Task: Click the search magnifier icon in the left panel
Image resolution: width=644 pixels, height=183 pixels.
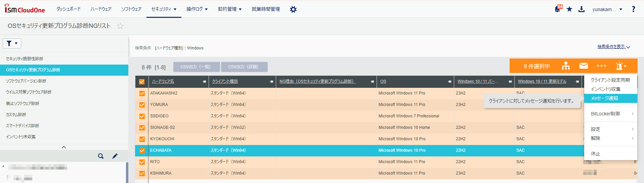Action: tap(101, 156)
